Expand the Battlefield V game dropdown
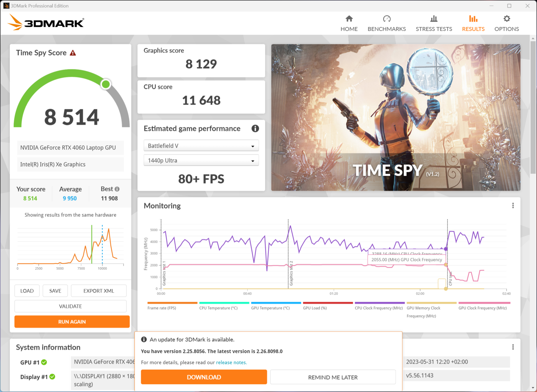 201,146
